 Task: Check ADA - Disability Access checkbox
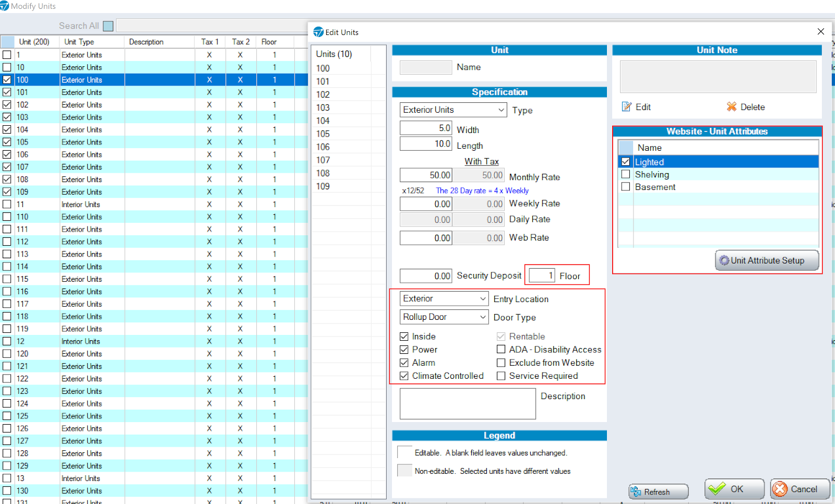click(x=501, y=350)
